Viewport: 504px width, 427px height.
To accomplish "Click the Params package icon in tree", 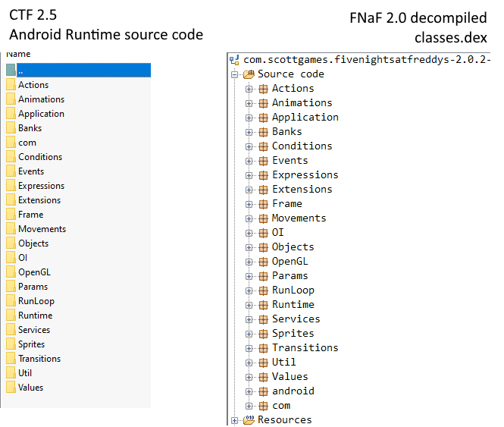I will tap(263, 276).
